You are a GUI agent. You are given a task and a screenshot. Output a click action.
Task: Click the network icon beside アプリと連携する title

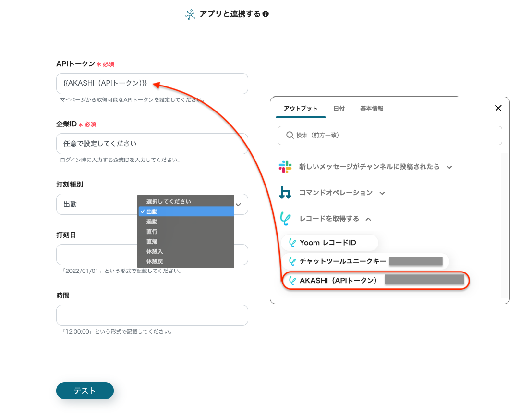click(190, 14)
